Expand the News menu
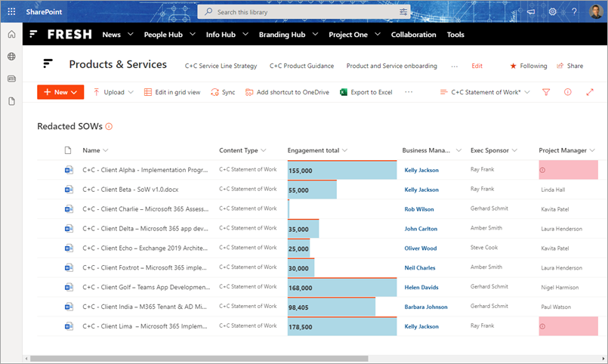The height and width of the screenshot is (364, 608). point(130,35)
